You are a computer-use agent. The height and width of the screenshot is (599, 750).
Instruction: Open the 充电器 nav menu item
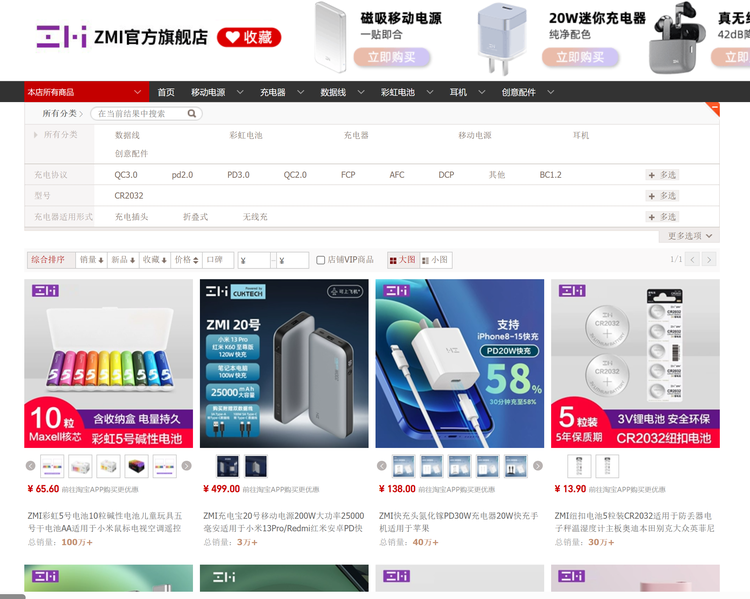[273, 92]
